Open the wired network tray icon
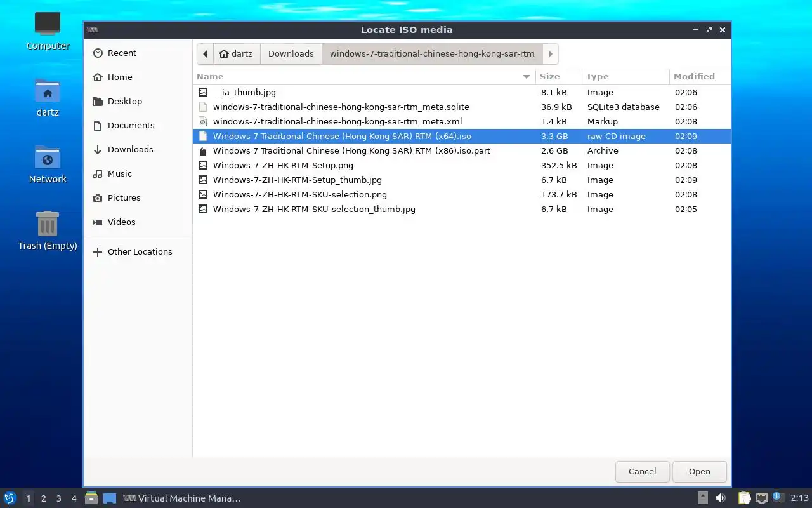This screenshot has width=812, height=508. point(761,498)
